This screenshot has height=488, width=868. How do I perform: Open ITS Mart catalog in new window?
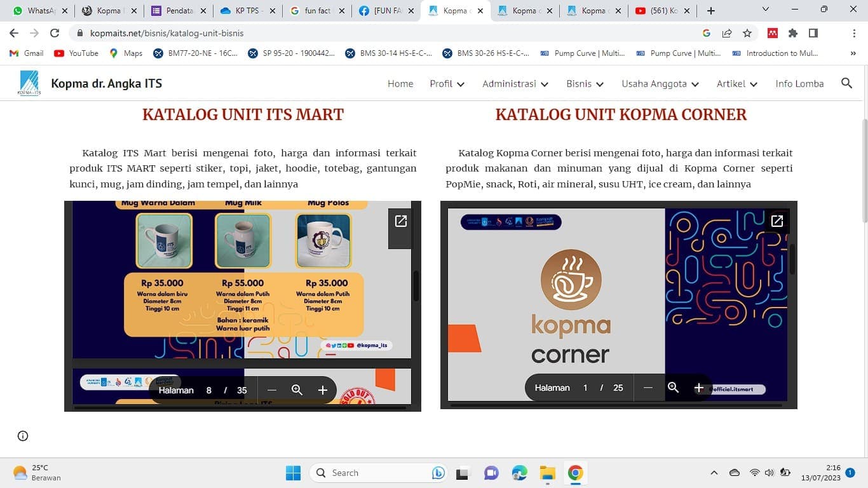[401, 220]
